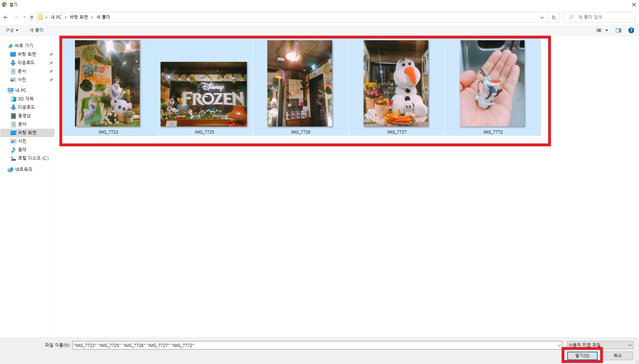Open the help icon
The width and height of the screenshot is (639, 364).
pos(631,30)
